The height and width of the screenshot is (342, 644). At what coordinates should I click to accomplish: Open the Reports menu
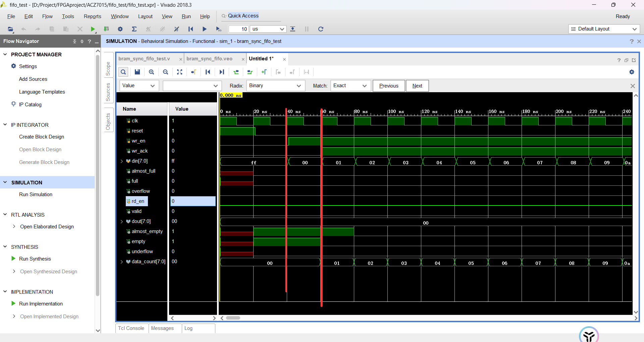(x=92, y=16)
